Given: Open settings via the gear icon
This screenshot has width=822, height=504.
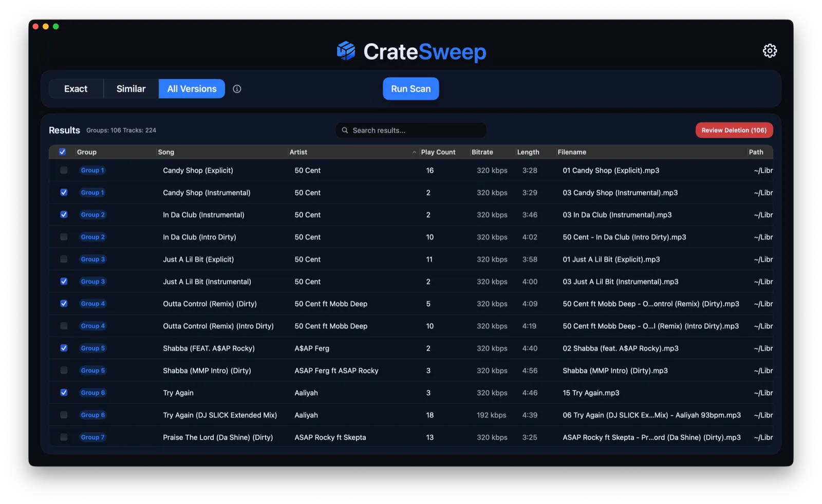Looking at the screenshot, I should (769, 51).
